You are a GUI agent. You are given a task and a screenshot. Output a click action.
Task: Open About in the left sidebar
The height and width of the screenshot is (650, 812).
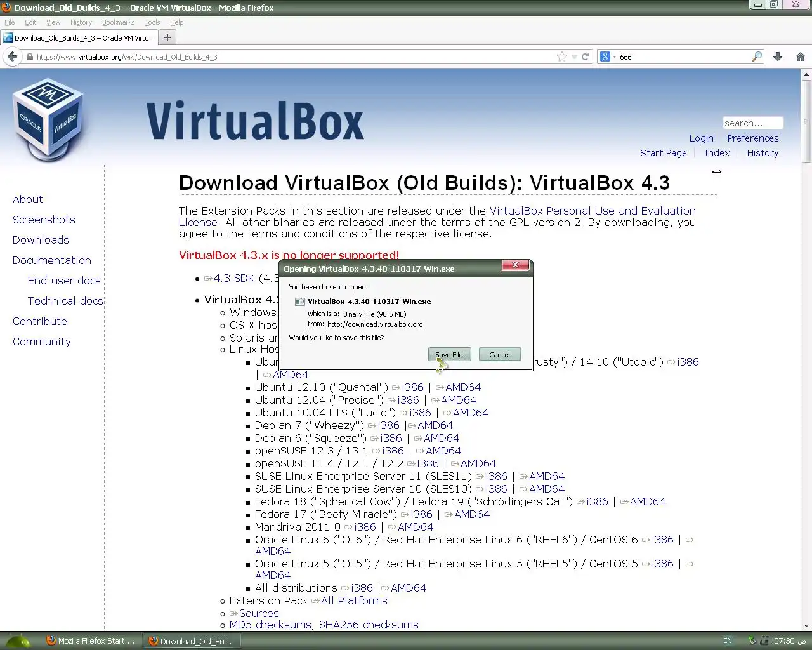pyautogui.click(x=28, y=199)
